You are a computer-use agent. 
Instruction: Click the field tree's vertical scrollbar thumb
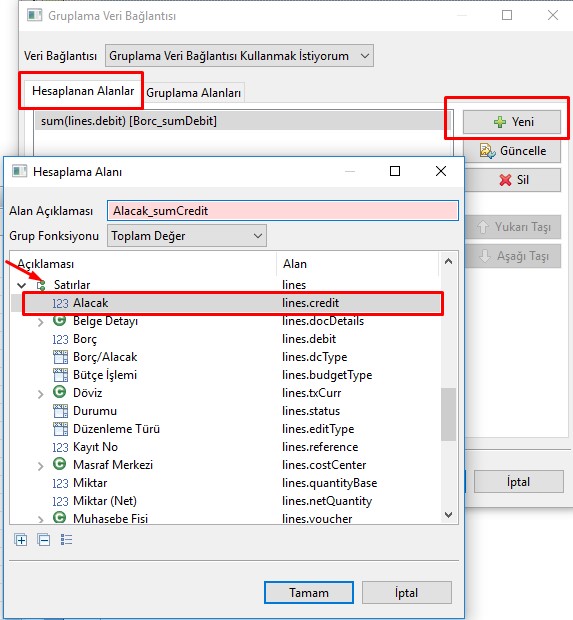(x=448, y=414)
